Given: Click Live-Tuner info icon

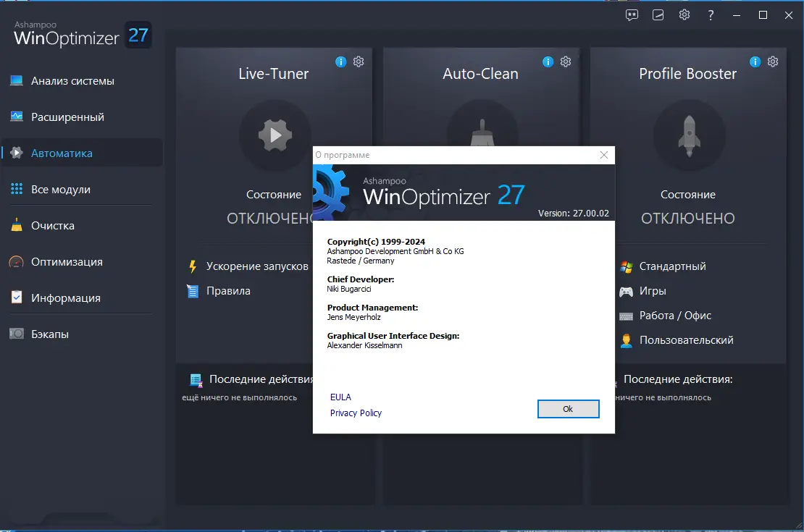Looking at the screenshot, I should coord(341,62).
